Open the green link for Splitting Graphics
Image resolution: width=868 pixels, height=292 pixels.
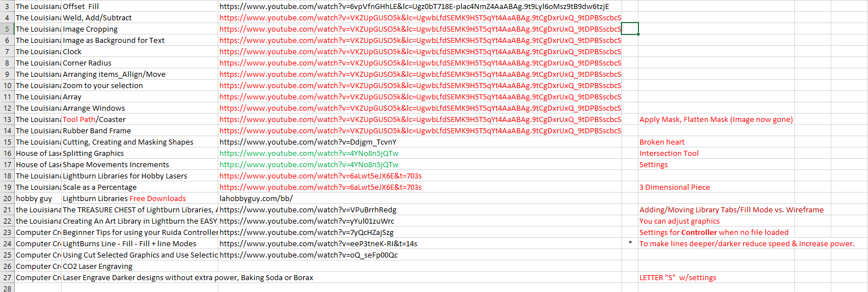point(309,153)
